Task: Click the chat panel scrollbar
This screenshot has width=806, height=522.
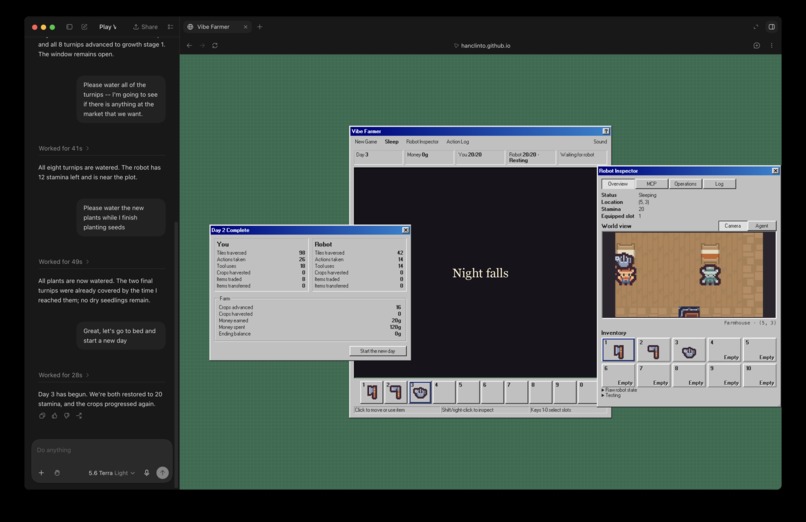Action: coord(177,355)
